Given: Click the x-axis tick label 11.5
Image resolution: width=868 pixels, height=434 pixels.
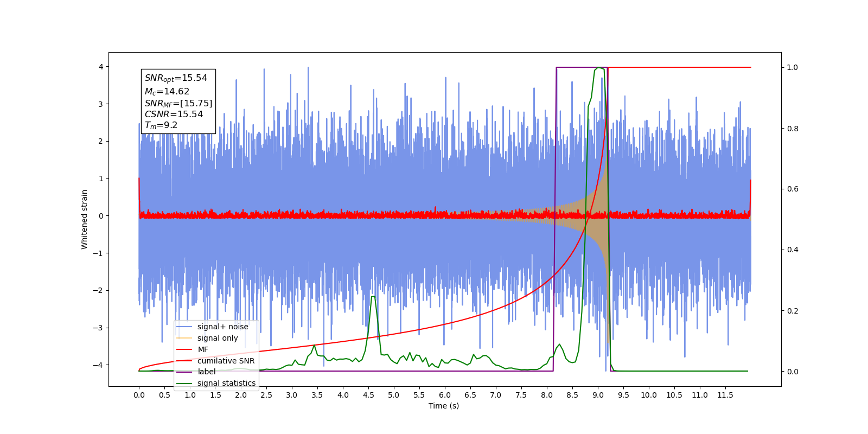Looking at the screenshot, I should tap(725, 395).
